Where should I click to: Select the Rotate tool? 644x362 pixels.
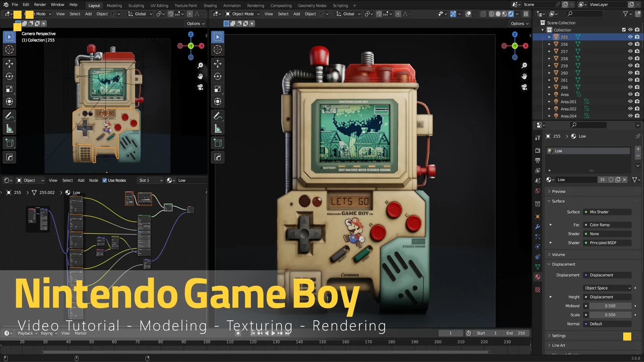[x=9, y=76]
